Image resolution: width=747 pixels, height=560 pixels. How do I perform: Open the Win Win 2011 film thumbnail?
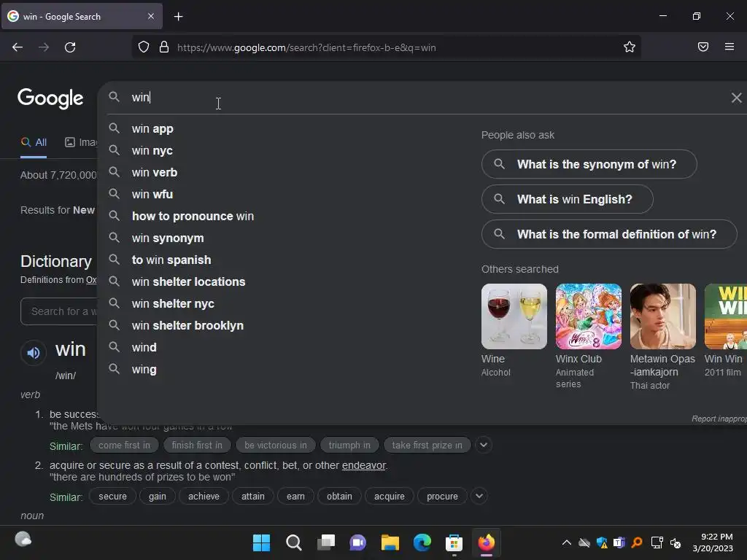tap(726, 316)
